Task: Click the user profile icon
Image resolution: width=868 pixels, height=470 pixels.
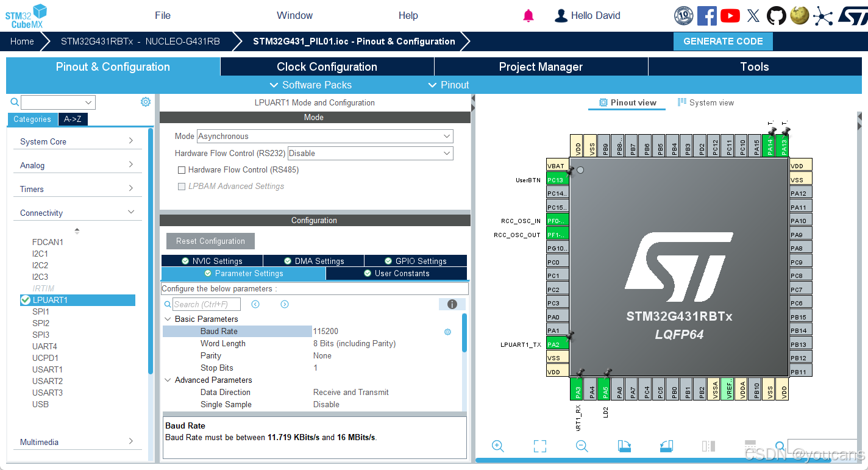Action: coord(561,16)
